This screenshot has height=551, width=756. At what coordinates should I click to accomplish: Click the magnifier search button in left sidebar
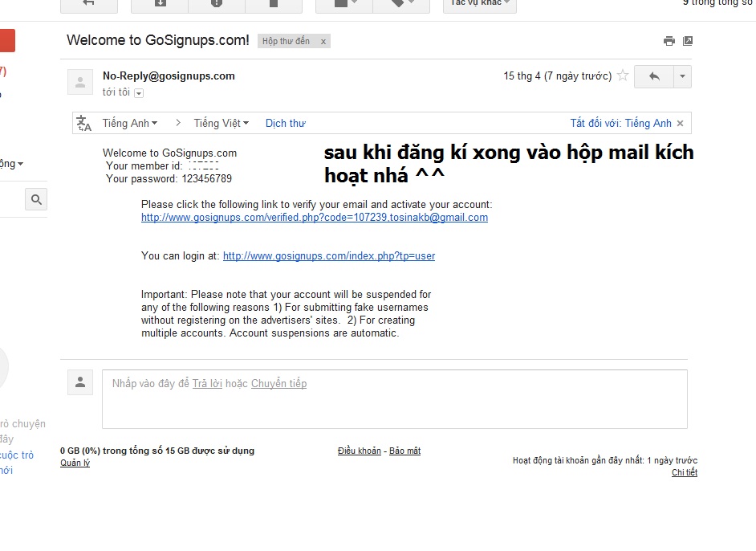click(36, 199)
